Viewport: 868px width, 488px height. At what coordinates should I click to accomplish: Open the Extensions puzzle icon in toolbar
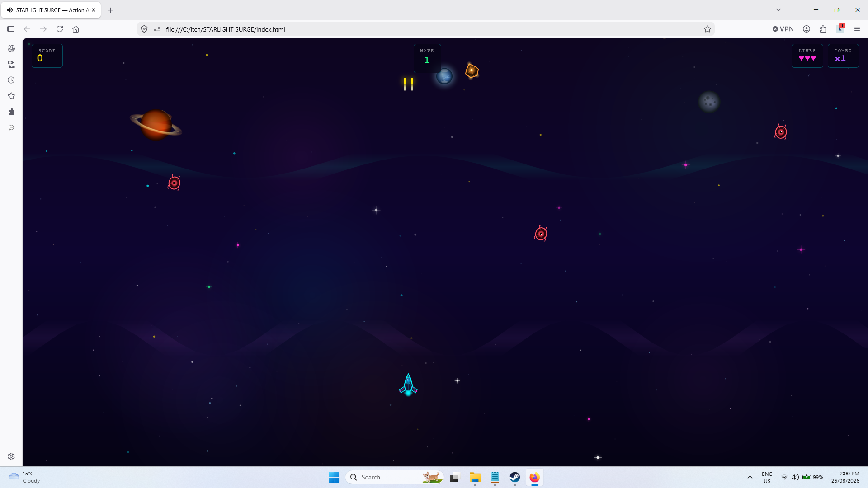pos(823,29)
